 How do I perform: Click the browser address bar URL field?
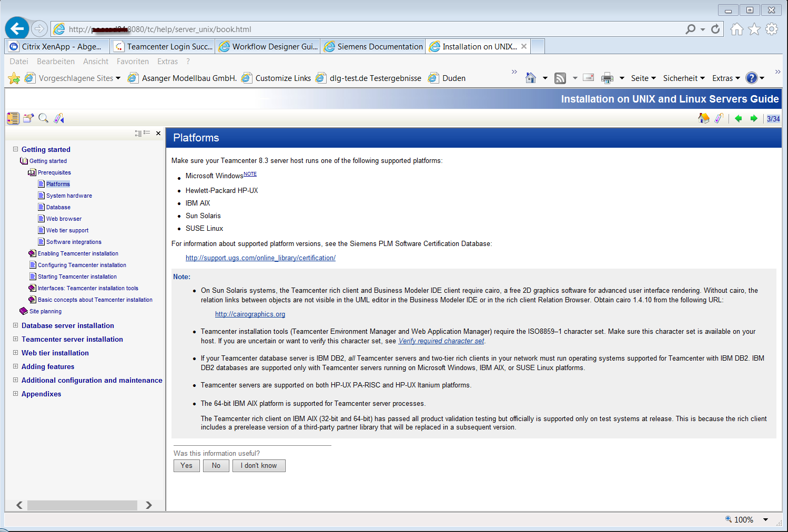pos(368,29)
